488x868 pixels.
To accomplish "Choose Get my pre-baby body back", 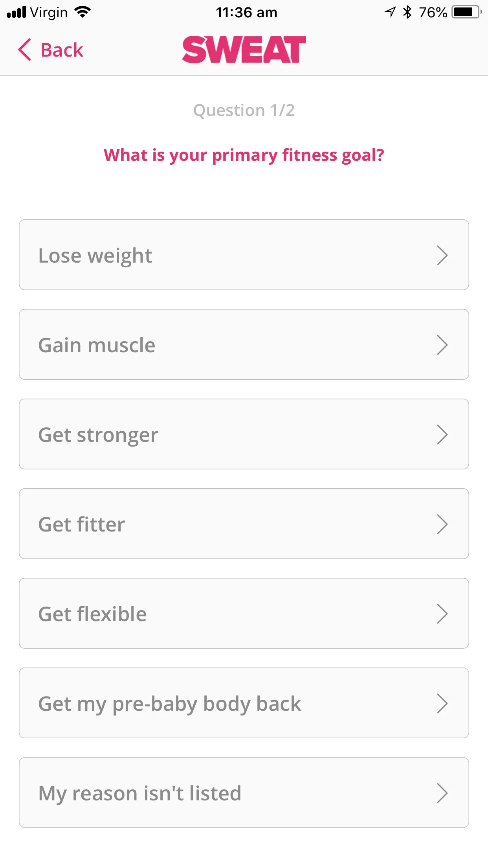I will 244,703.
